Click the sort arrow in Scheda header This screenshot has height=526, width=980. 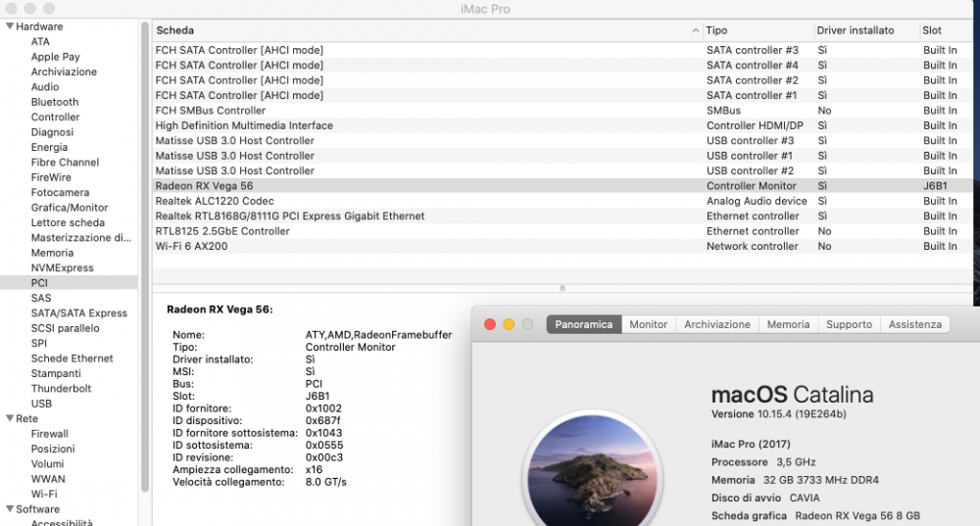[x=696, y=30]
